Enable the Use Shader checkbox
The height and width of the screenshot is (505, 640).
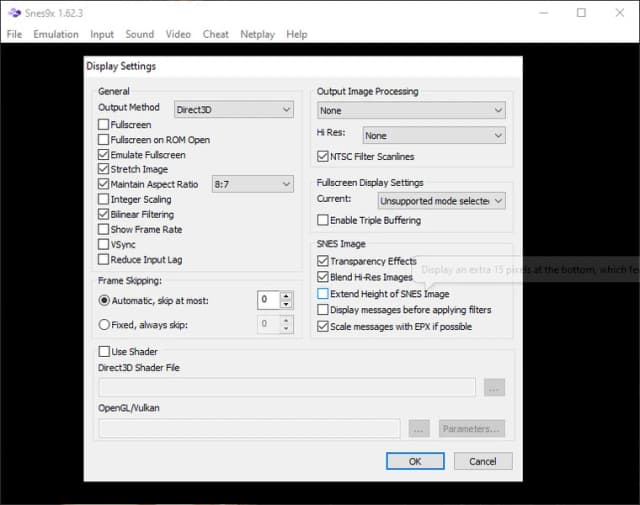click(x=104, y=351)
